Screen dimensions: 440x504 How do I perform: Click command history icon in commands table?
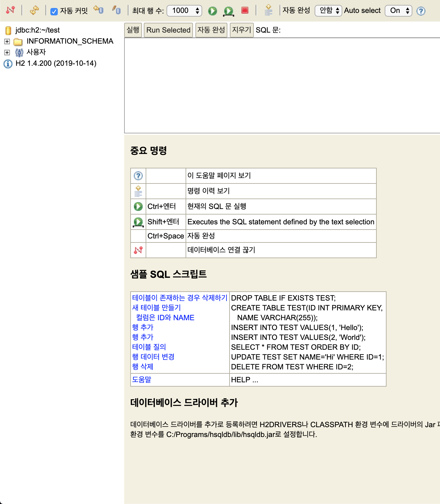[x=138, y=191]
